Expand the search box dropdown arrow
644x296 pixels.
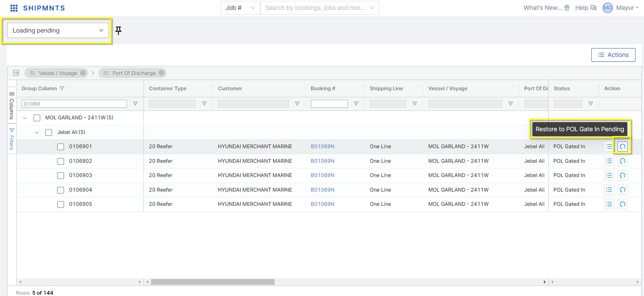coord(372,8)
